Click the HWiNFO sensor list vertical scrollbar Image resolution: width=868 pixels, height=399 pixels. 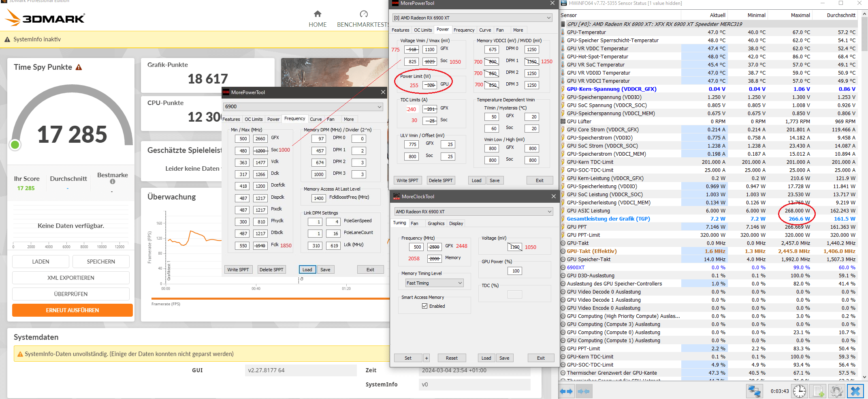tap(864, 196)
